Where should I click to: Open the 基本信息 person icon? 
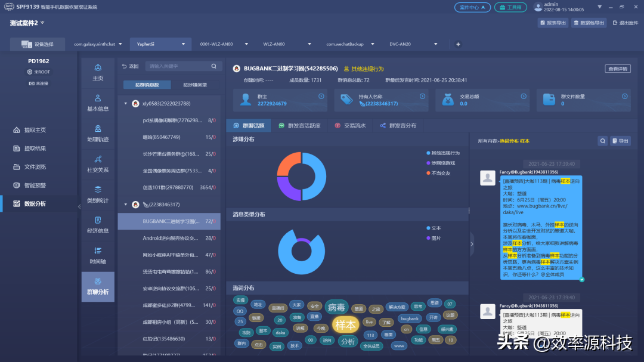pos(98,98)
